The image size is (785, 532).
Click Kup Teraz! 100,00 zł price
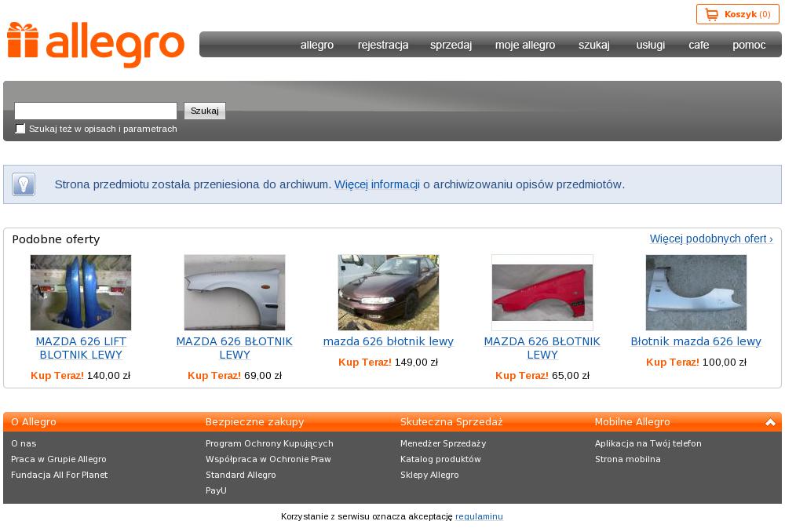[x=696, y=363]
